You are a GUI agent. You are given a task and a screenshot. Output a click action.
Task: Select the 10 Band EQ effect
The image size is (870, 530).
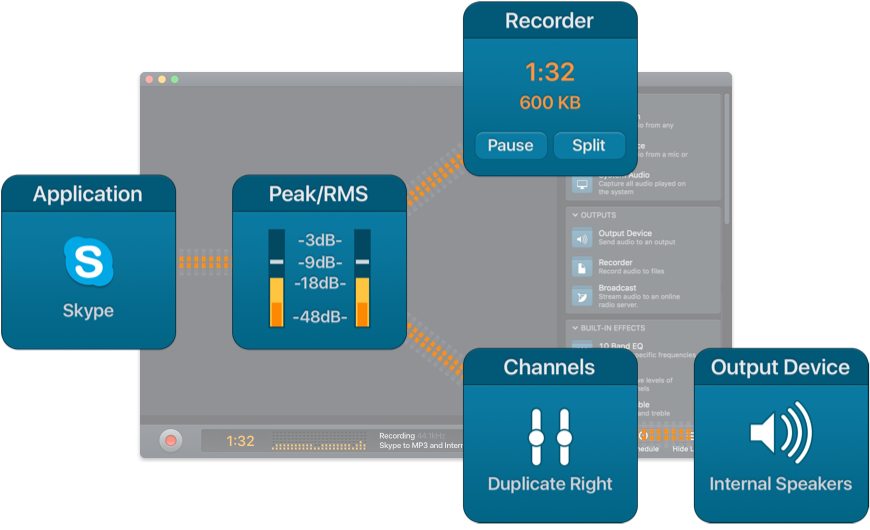pos(621,346)
